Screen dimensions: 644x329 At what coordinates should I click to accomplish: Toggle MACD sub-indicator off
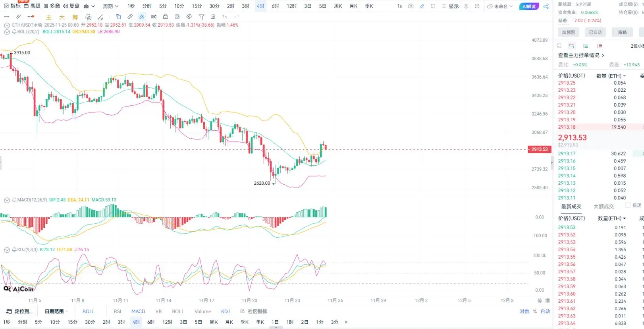(138, 312)
